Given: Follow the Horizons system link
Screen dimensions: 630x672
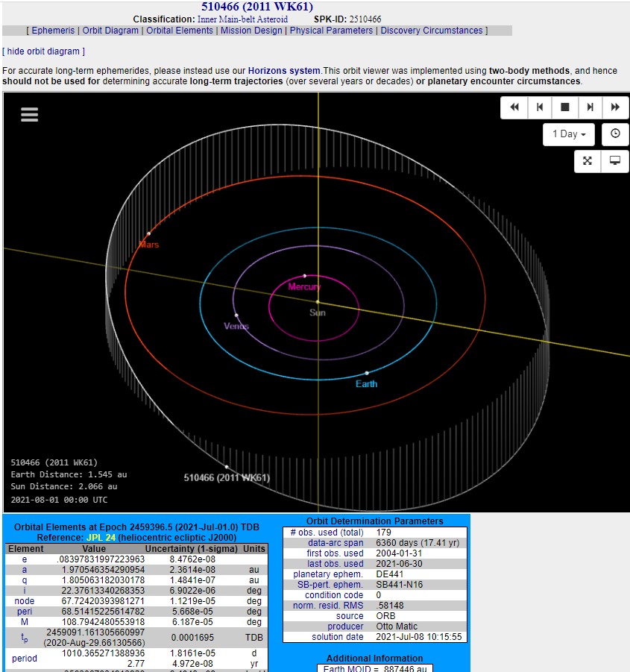Looking at the screenshot, I should 285,71.
